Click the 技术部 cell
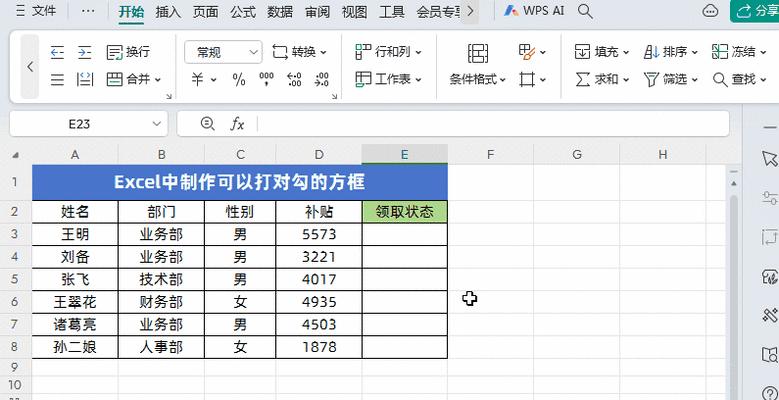779x400 pixels. coord(161,279)
